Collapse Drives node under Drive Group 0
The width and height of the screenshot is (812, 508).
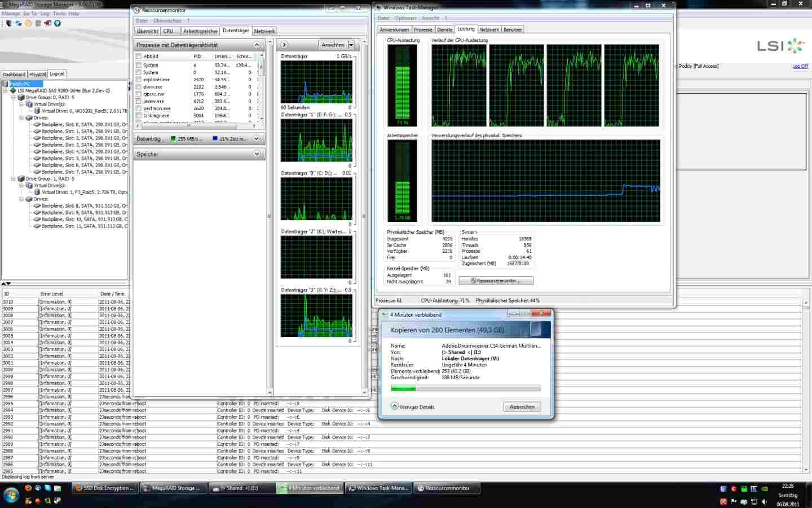[x=22, y=117]
